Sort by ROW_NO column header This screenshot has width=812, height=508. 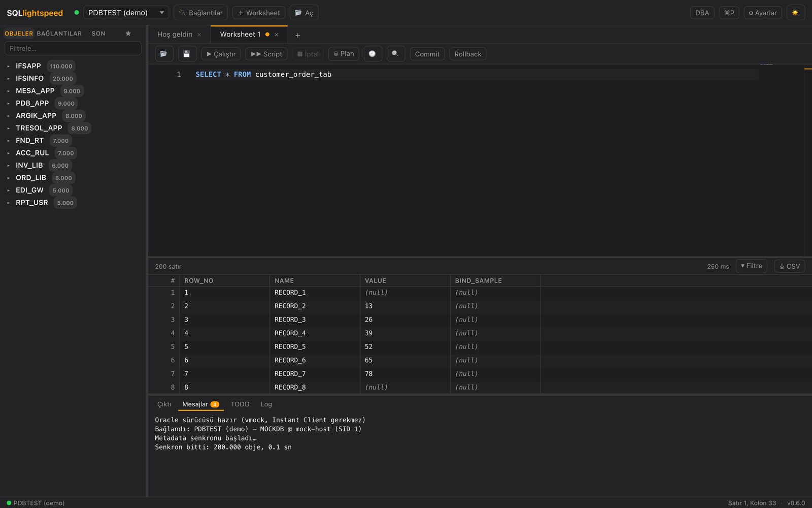pos(224,280)
